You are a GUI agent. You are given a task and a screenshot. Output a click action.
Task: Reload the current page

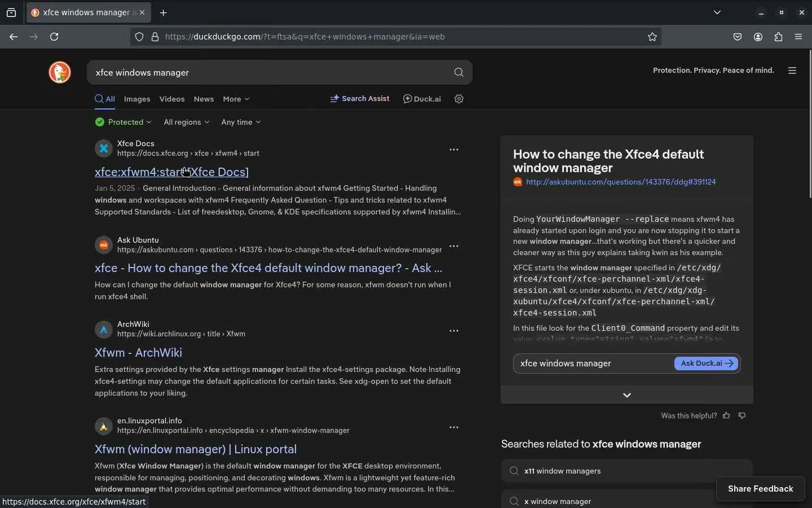[x=55, y=37]
